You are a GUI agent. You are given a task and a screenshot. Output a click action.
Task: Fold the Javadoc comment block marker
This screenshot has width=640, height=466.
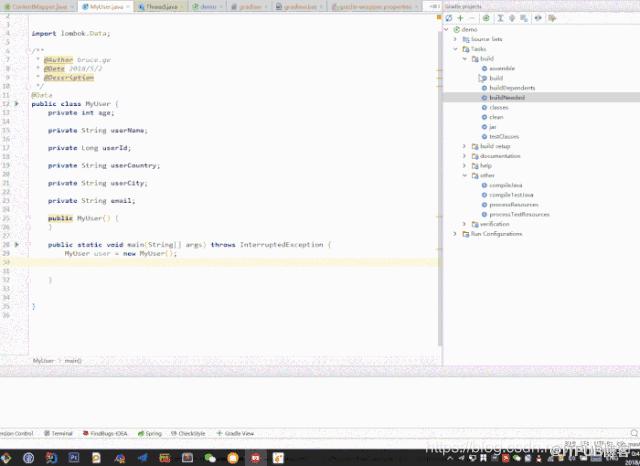coord(28,51)
